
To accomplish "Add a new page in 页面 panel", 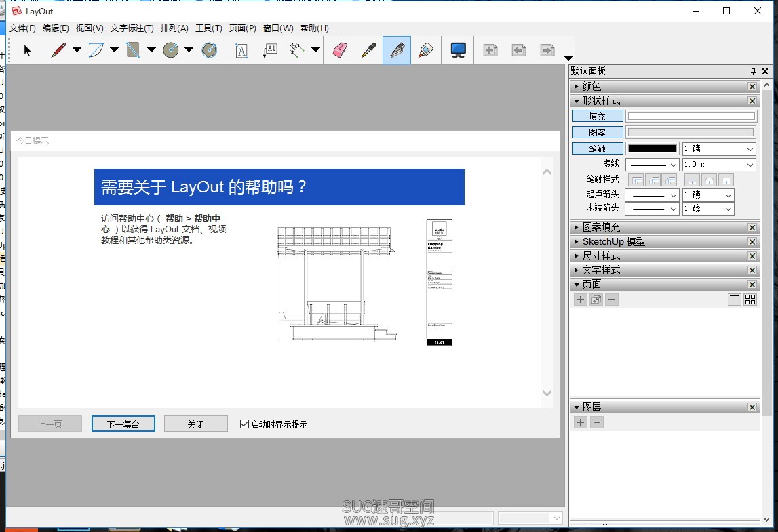I will click(581, 300).
